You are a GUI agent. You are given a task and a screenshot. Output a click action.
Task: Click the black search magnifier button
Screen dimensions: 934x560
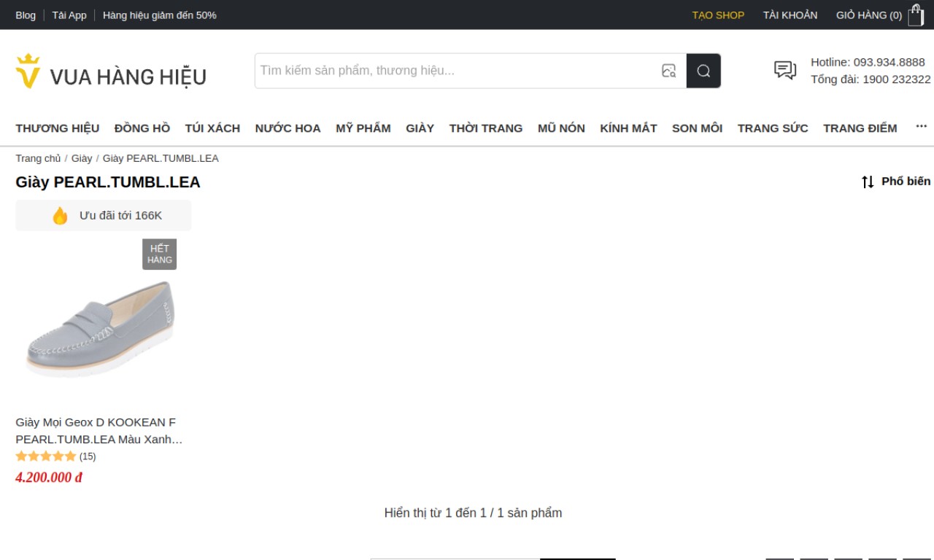(703, 71)
